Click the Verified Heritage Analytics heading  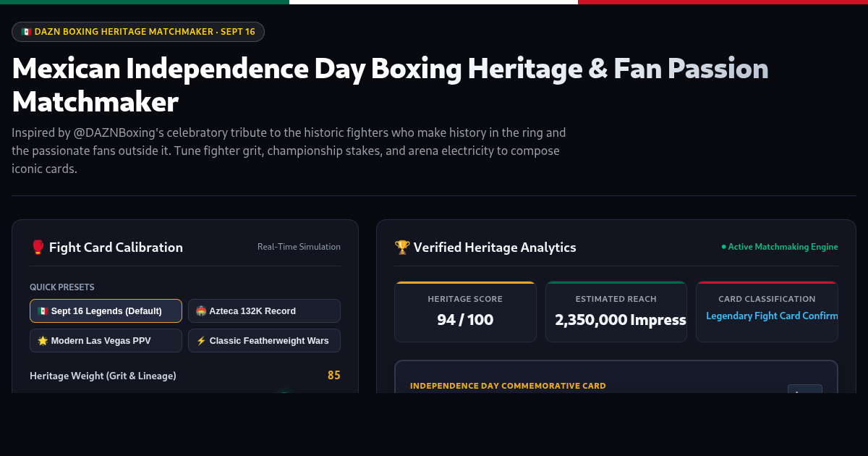point(495,248)
